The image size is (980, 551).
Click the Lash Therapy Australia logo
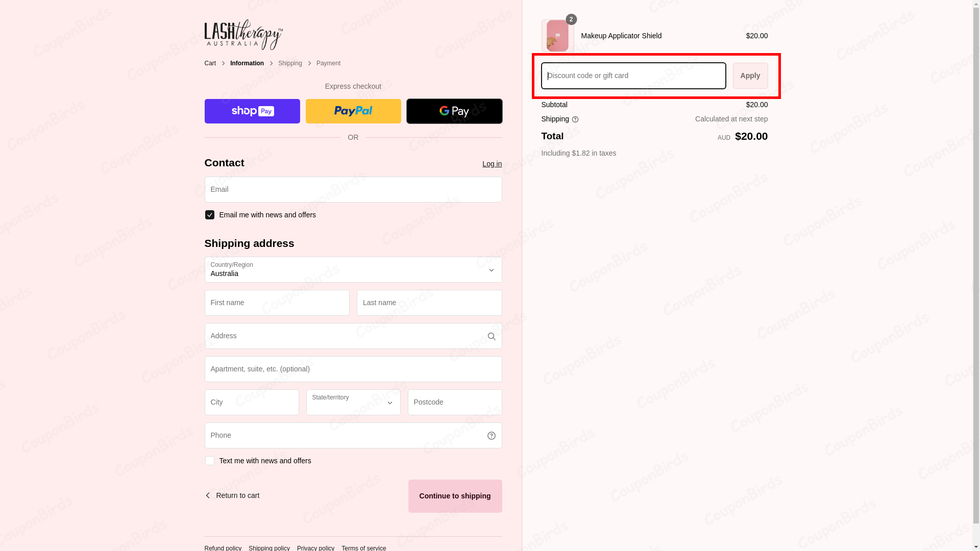point(242,34)
